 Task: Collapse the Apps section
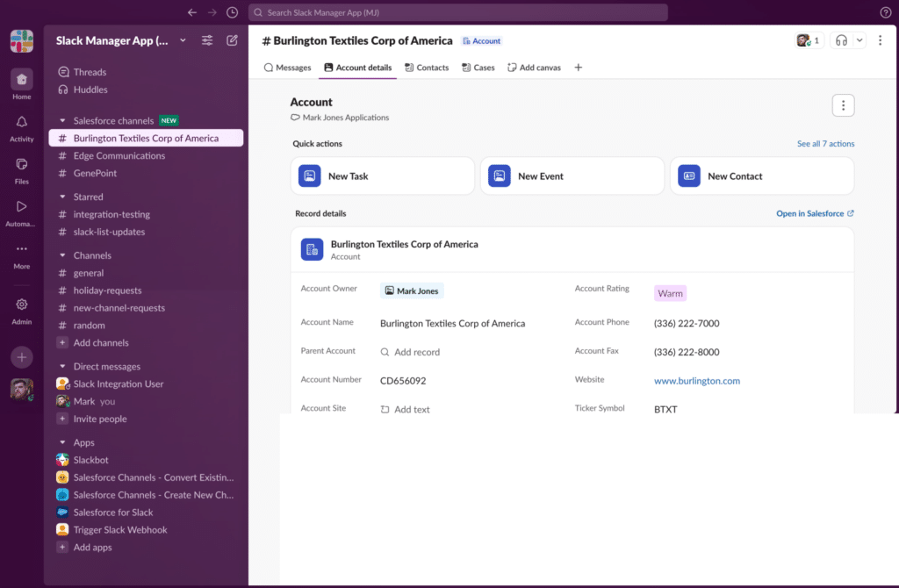point(62,442)
